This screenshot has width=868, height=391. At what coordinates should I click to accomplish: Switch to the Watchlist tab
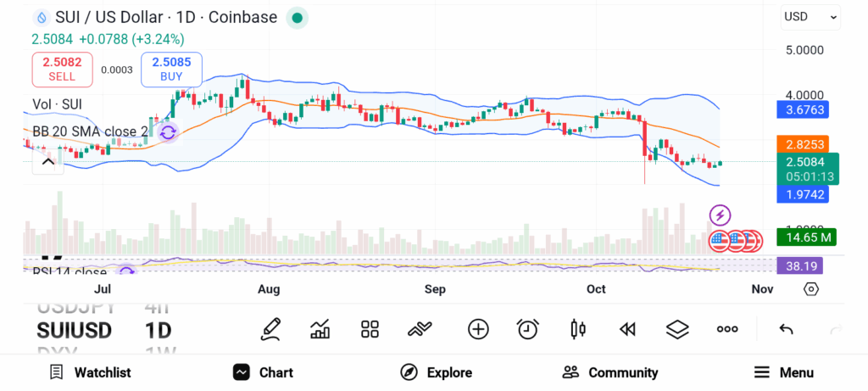90,372
